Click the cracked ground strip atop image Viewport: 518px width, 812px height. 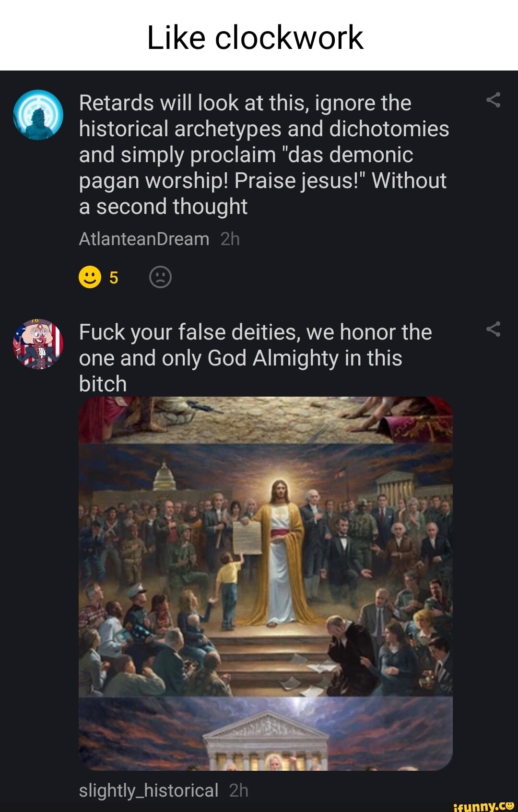(265, 417)
